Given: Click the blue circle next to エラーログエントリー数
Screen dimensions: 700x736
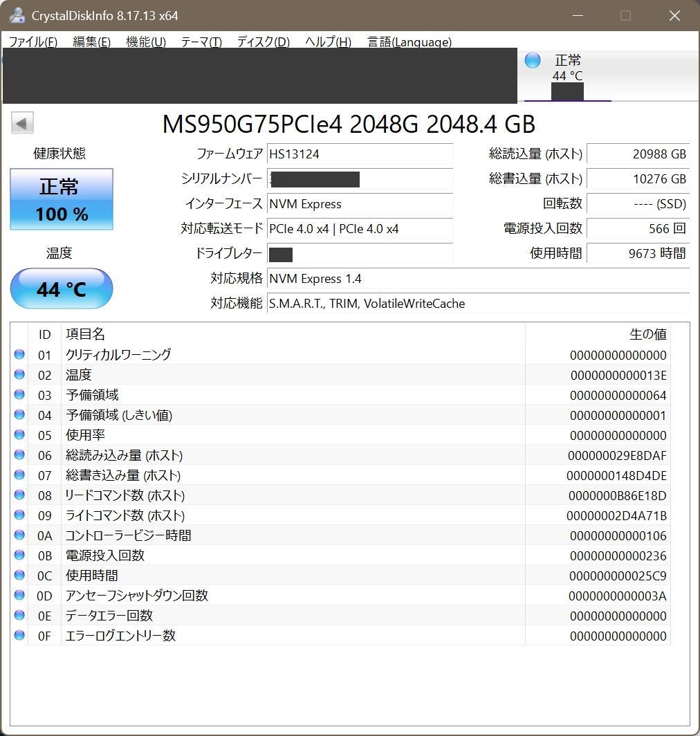Looking at the screenshot, I should [19, 636].
